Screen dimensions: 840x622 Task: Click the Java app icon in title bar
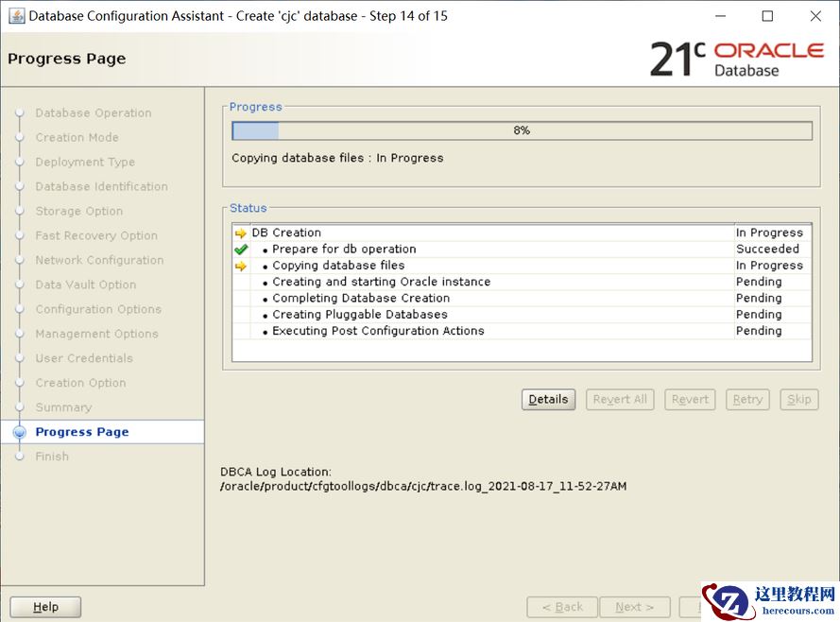pyautogui.click(x=17, y=16)
